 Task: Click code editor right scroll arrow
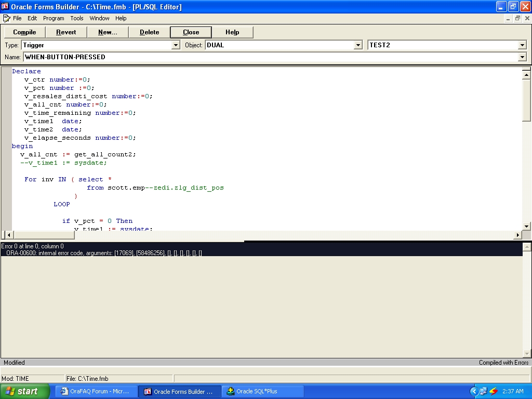click(x=518, y=235)
